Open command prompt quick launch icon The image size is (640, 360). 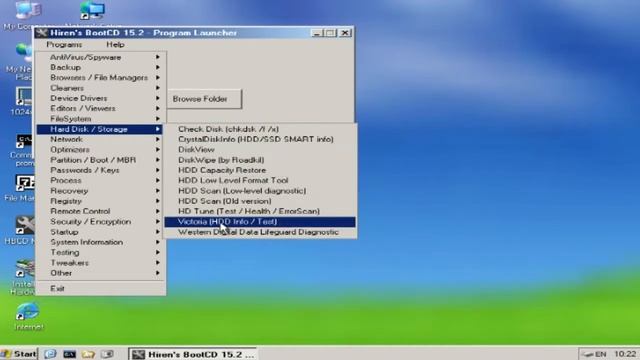(x=70, y=354)
